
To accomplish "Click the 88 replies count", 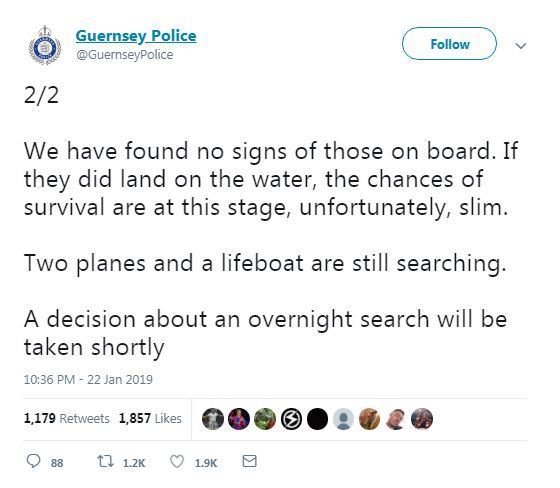I will pyautogui.click(x=57, y=463).
